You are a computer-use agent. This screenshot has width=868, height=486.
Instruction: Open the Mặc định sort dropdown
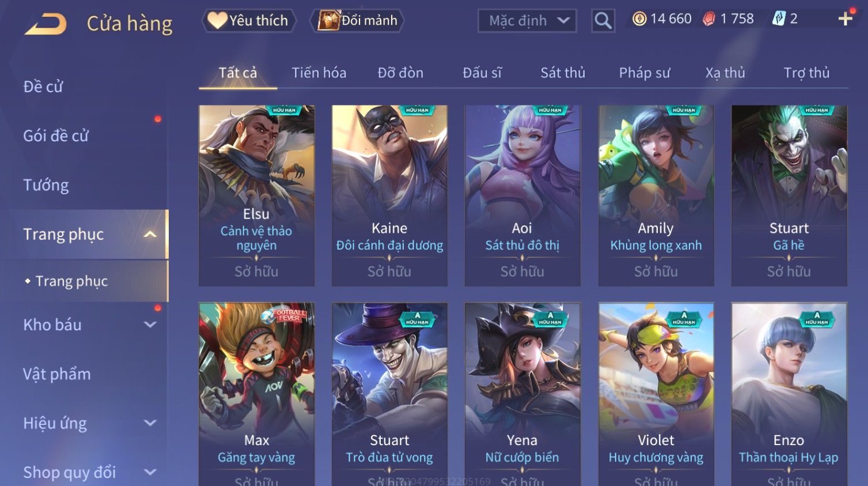coord(527,21)
